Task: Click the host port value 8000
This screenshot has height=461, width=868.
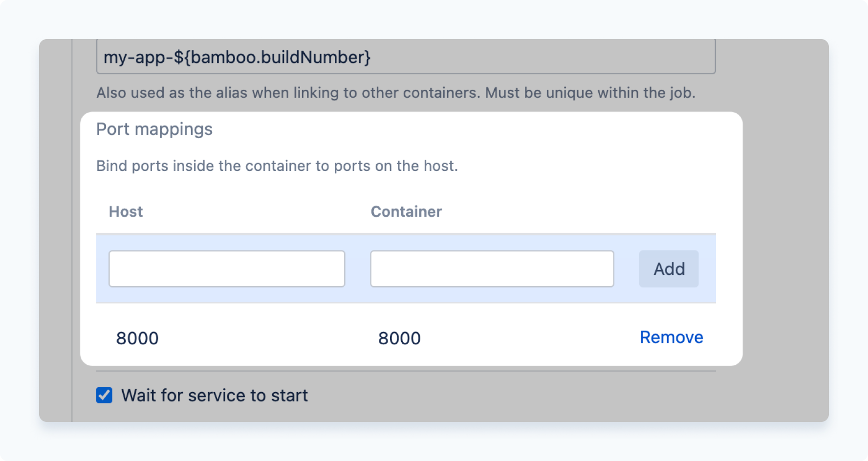Action: (138, 337)
